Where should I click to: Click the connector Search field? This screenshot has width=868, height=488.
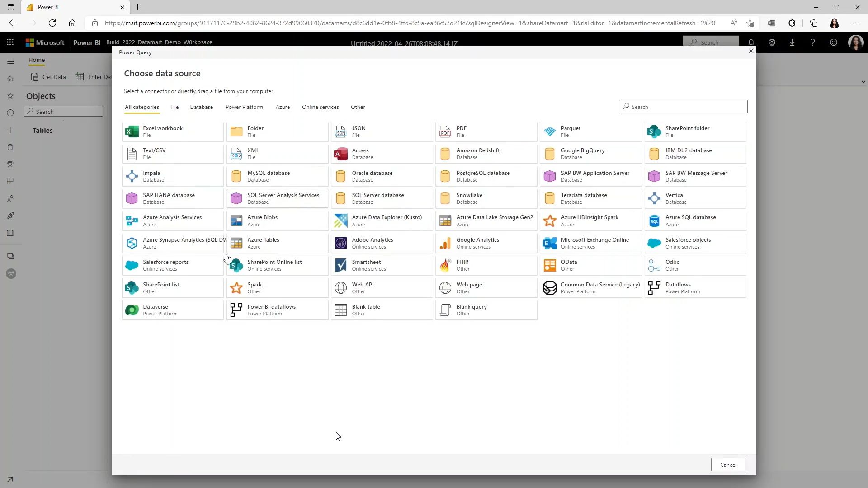[683, 107]
